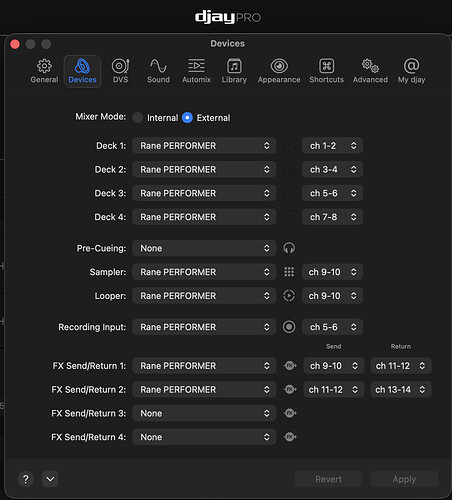Open the Library preferences icon
Screen dimensions: 452x500
click(x=234, y=66)
